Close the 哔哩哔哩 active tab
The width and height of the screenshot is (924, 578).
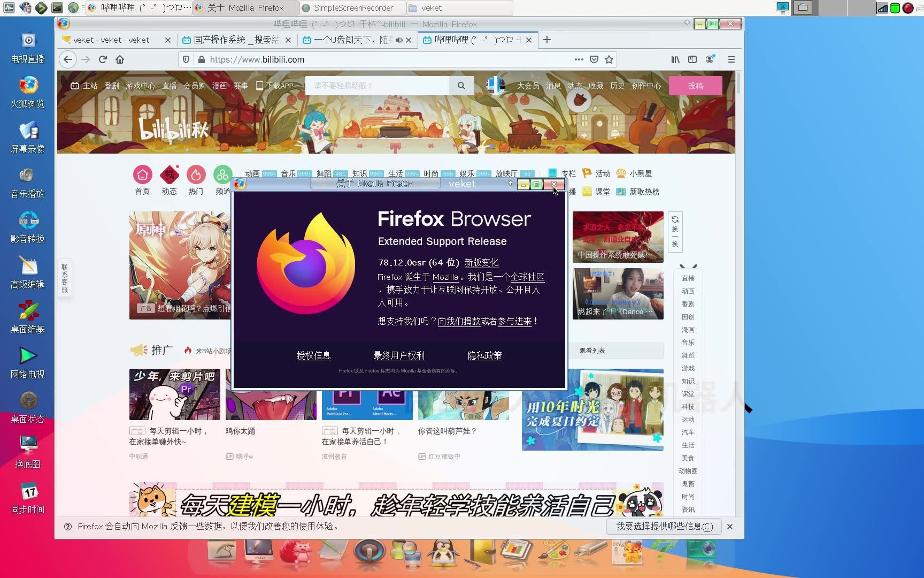(x=528, y=40)
